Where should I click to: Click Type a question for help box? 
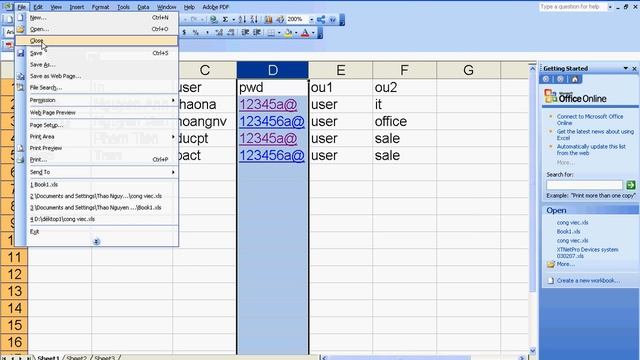tap(573, 7)
